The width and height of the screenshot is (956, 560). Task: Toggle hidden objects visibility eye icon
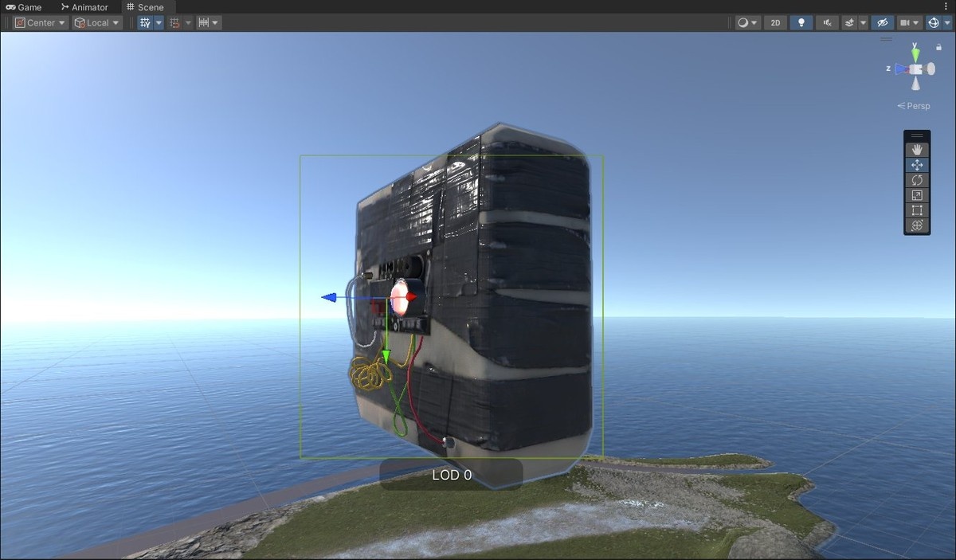881,23
